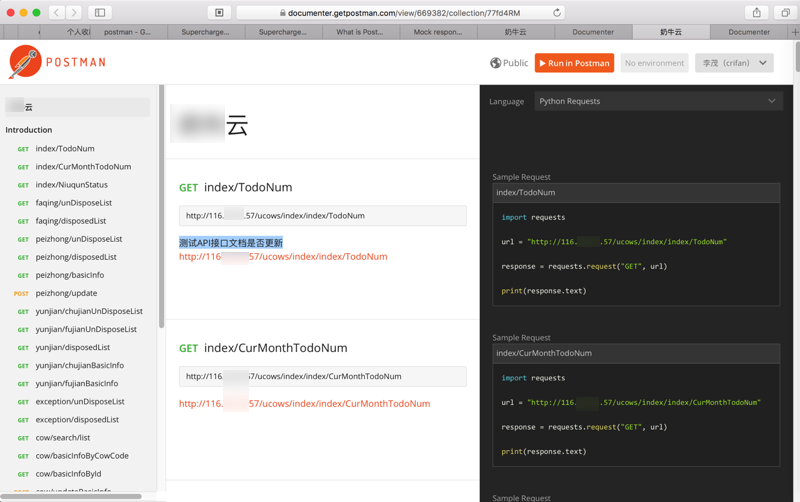
Task: Reload page with the refresh icon
Action: pos(557,13)
